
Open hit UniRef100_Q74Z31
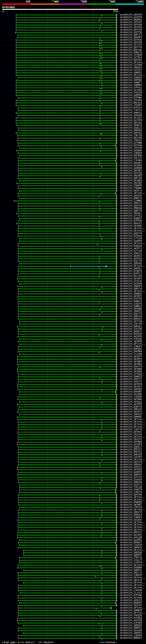point(131,281)
